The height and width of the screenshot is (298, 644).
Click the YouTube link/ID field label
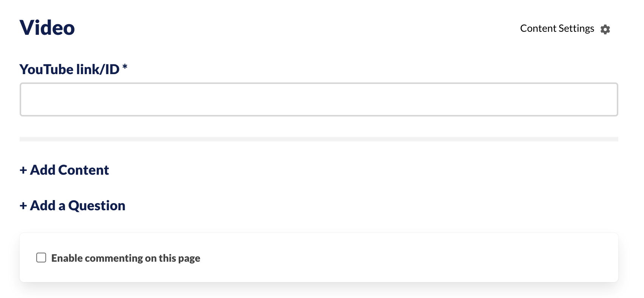[x=70, y=69]
